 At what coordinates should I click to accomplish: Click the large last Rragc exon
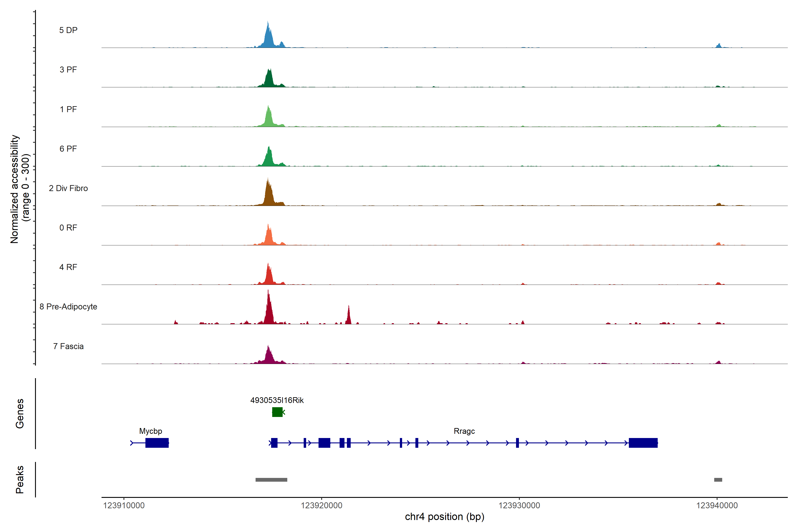pyautogui.click(x=643, y=443)
